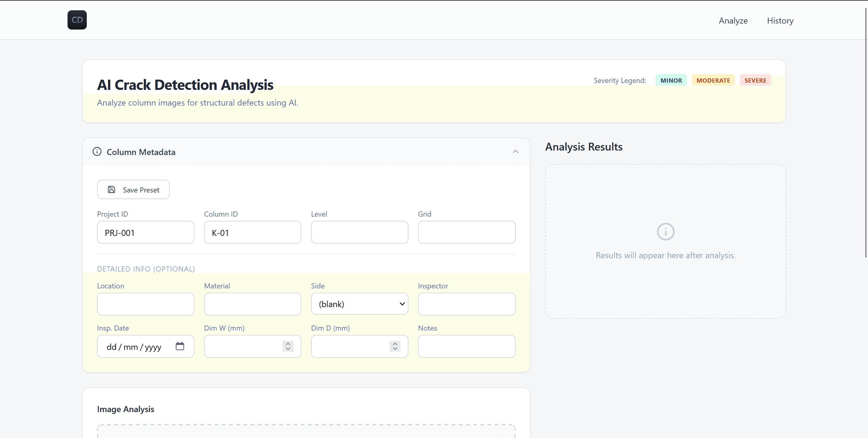
Task: Click the info icon in Analysis Results
Action: click(665, 232)
